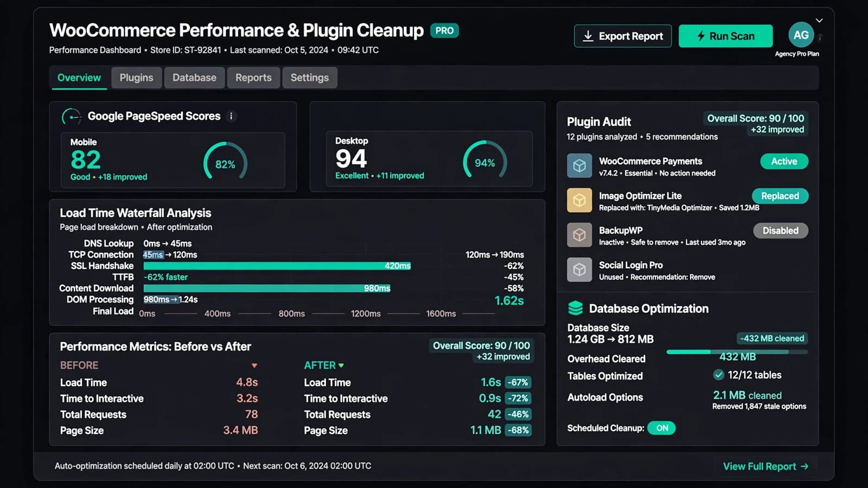Click the 980ms→1.24s DOM Processing value
This screenshot has width=868, height=488.
[170, 299]
